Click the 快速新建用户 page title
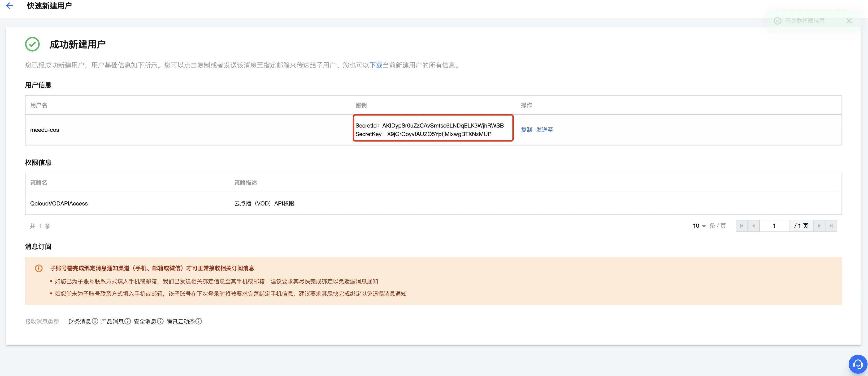This screenshot has width=868, height=376. pos(50,6)
